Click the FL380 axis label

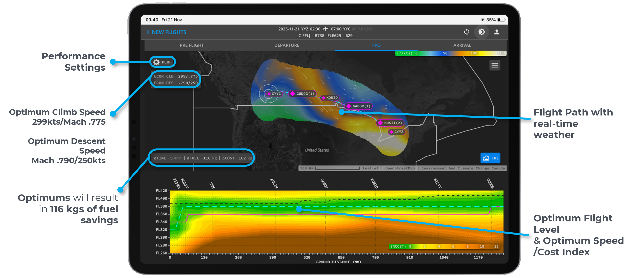(162, 206)
